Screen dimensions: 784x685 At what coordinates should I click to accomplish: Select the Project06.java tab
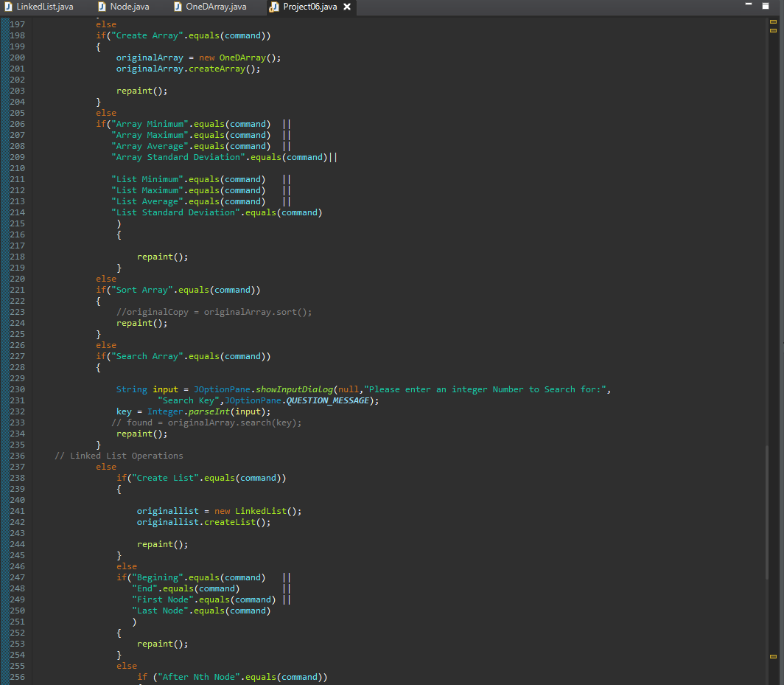pos(309,7)
